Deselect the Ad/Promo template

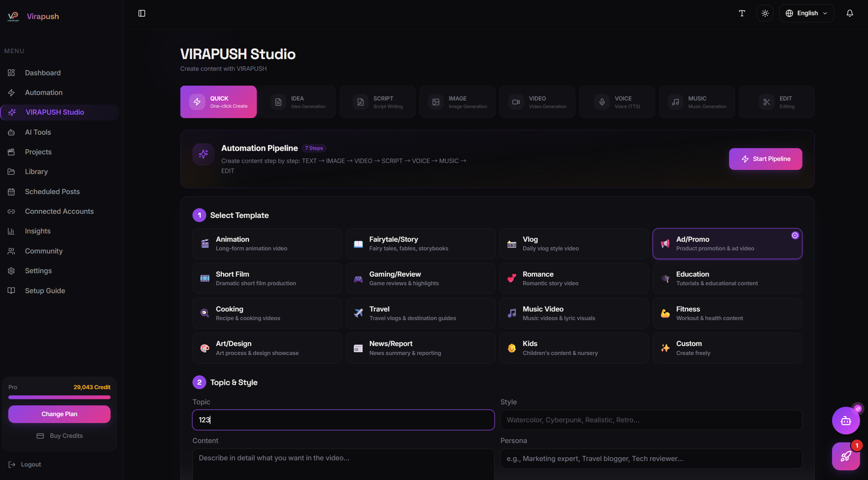(x=727, y=243)
